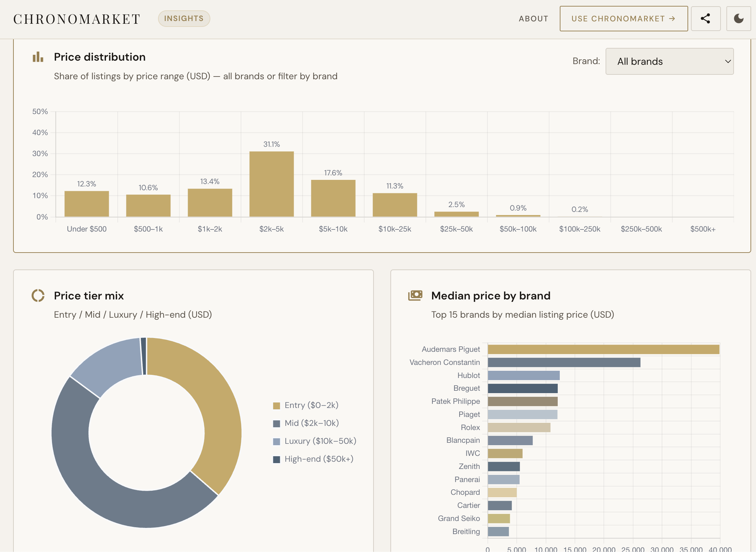Screen dimensions: 756x552
Task: Open the About page
Action: 533,19
